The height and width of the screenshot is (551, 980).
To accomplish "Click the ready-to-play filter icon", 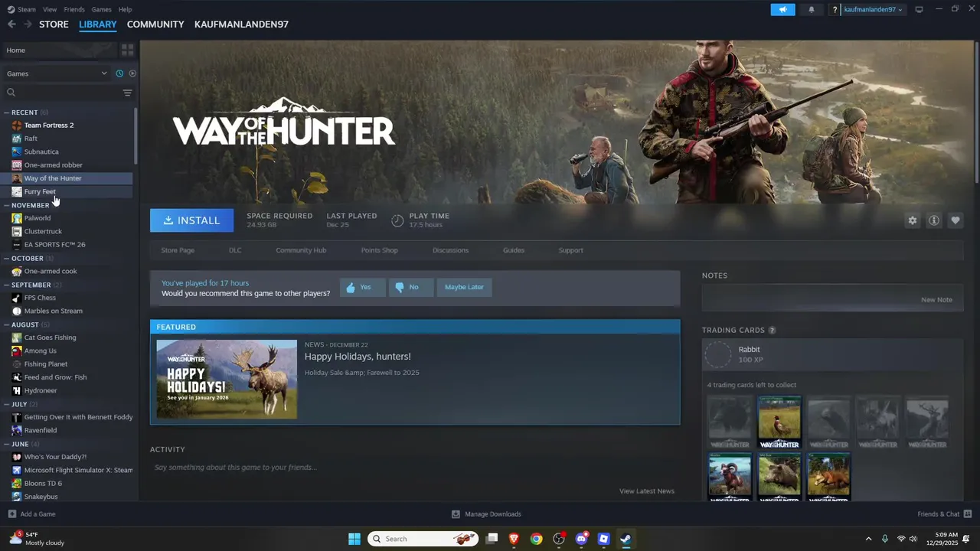I will pyautogui.click(x=132, y=73).
